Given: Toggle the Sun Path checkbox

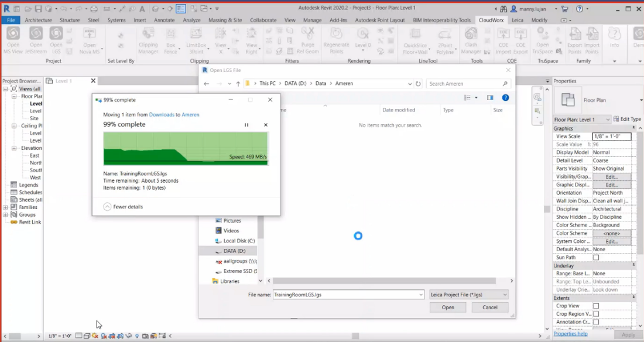Looking at the screenshot, I should point(596,257).
